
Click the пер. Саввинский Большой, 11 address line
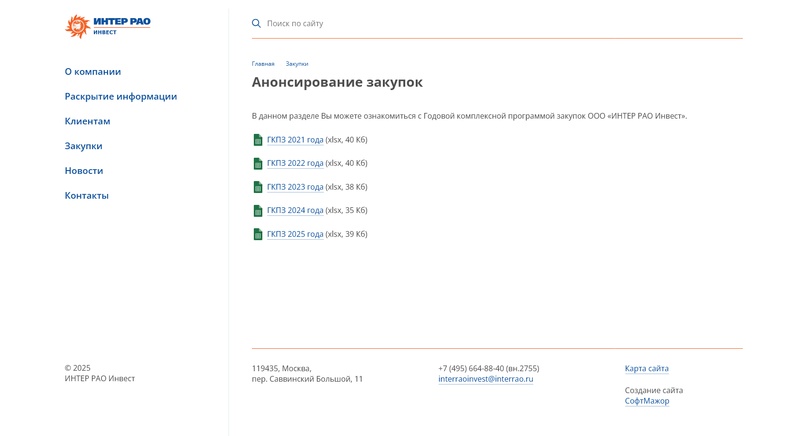click(x=307, y=379)
